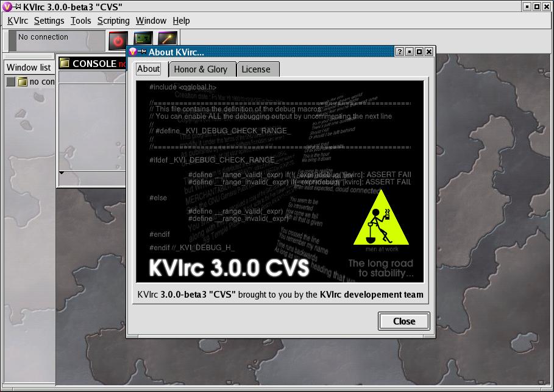Screen dimensions: 554x392
Task: Click the KVIrc 3.0.0 CVS splash image
Action: (x=280, y=181)
